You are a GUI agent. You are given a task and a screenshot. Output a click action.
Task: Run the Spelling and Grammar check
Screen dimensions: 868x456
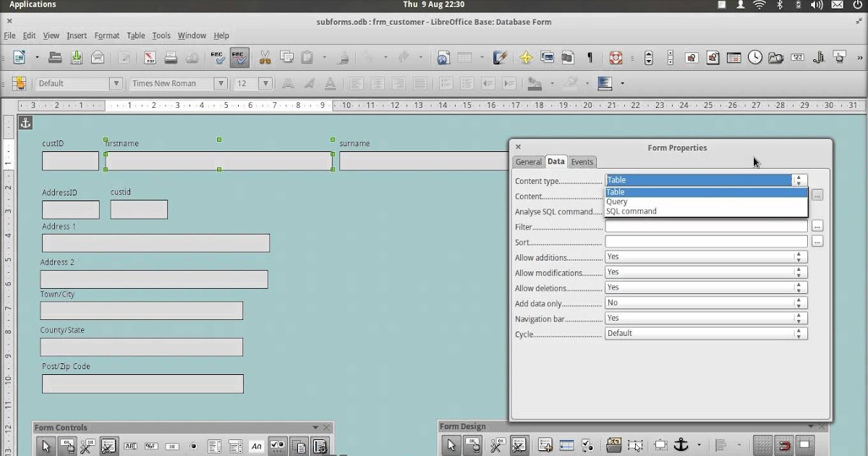tap(218, 58)
